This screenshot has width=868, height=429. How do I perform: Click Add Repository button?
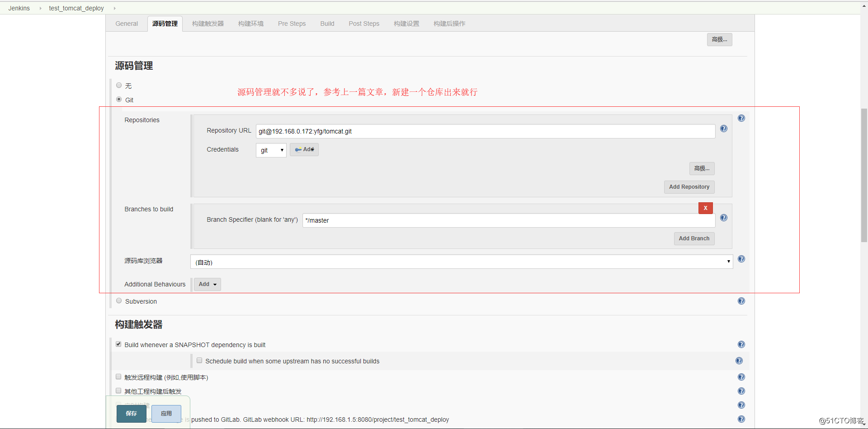click(x=689, y=187)
